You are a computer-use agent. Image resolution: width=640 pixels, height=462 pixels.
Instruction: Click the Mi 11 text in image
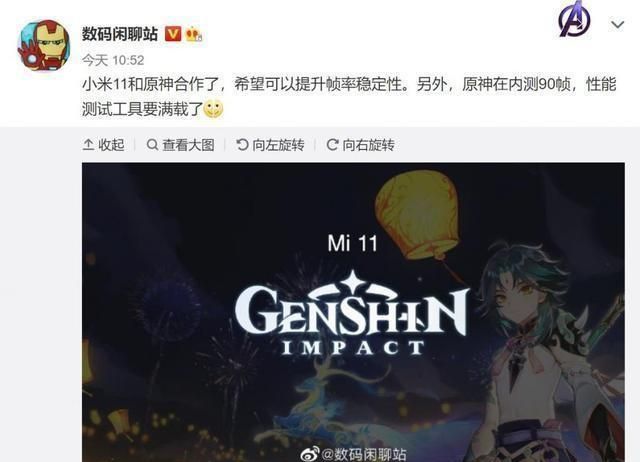[x=353, y=244]
